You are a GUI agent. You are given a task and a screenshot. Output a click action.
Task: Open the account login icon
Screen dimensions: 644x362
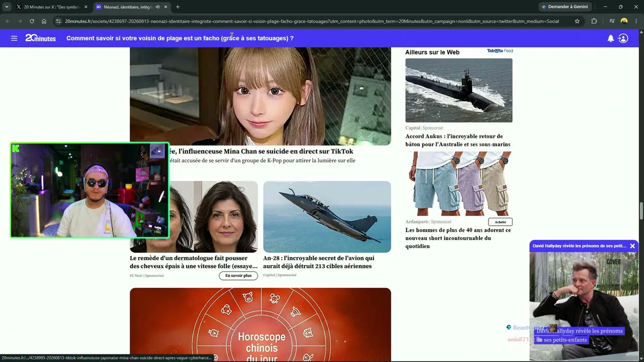tap(623, 38)
